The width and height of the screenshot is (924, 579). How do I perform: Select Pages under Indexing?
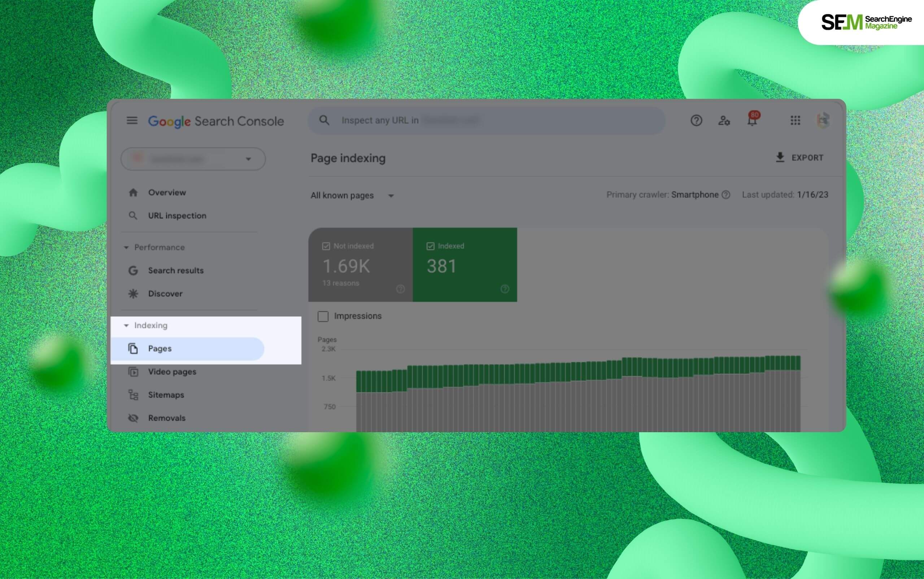187,348
